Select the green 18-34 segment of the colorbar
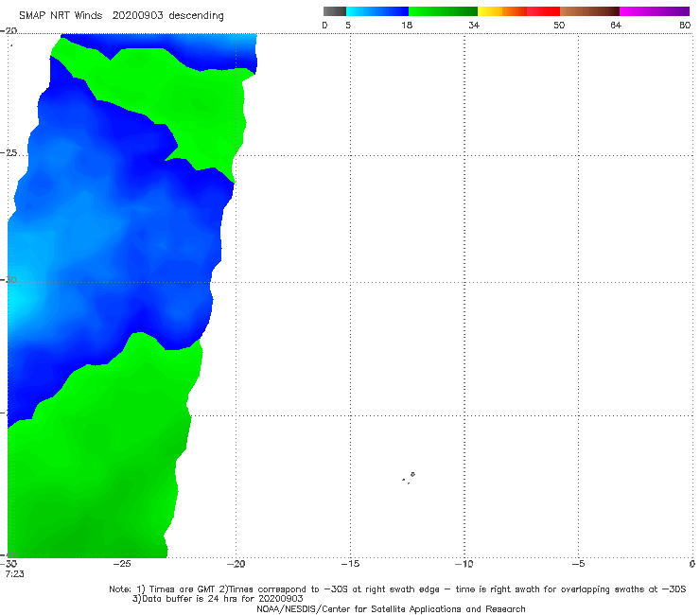Viewport: 700px width, 615px height. (x=443, y=11)
